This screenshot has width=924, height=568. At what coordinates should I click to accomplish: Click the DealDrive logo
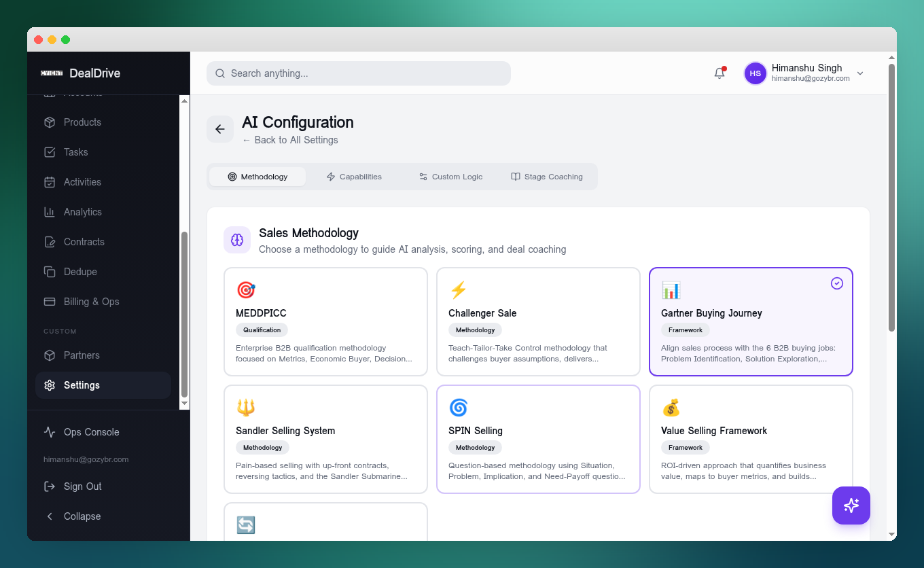coord(52,73)
